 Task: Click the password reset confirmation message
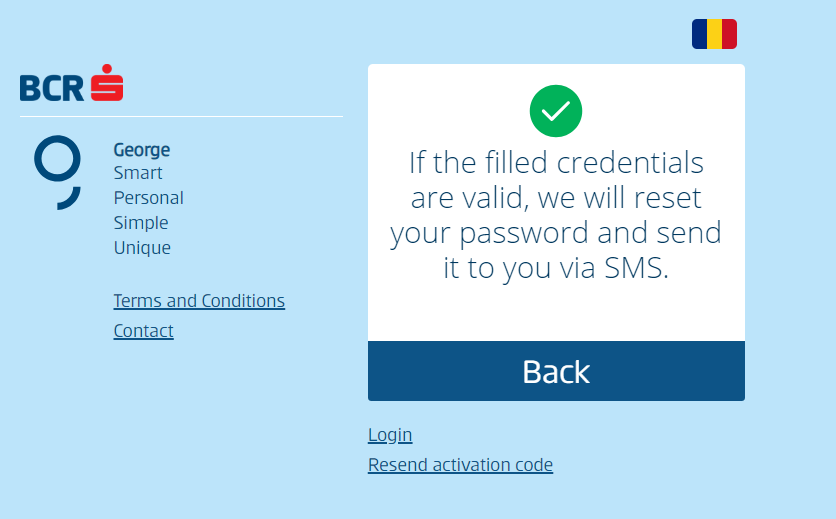[556, 214]
